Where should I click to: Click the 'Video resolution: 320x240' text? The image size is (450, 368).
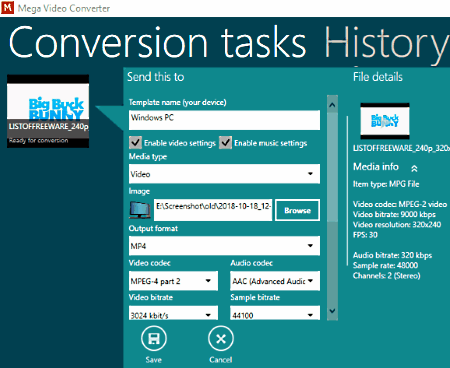pyautogui.click(x=397, y=225)
